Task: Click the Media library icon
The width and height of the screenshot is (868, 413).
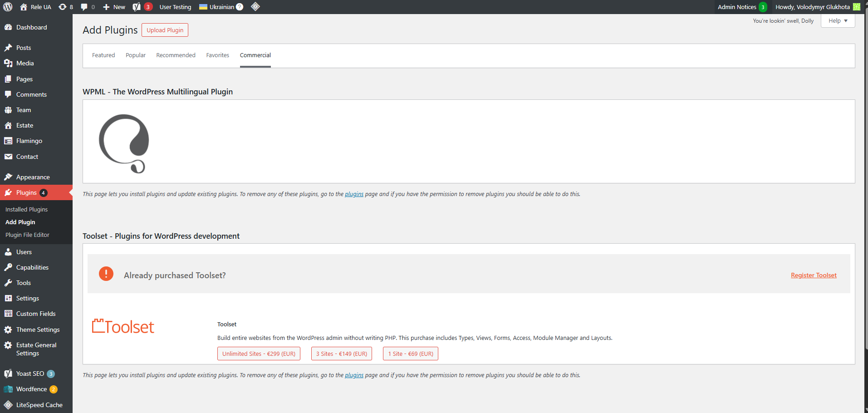Action: pos(8,63)
